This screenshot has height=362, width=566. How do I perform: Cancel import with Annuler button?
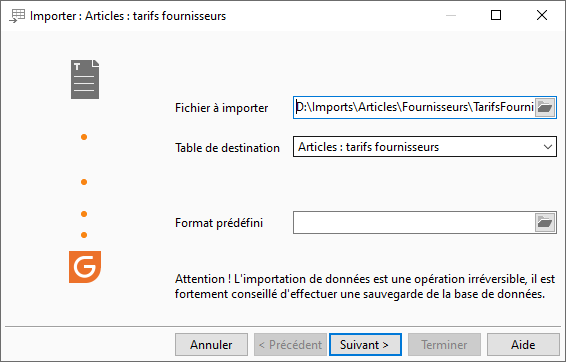pos(212,345)
